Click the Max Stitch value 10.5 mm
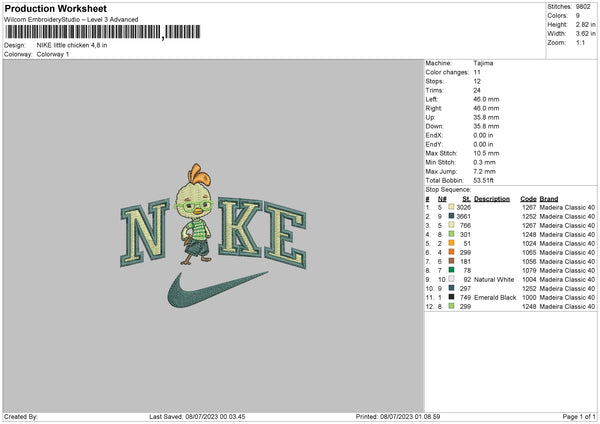 (486, 153)
